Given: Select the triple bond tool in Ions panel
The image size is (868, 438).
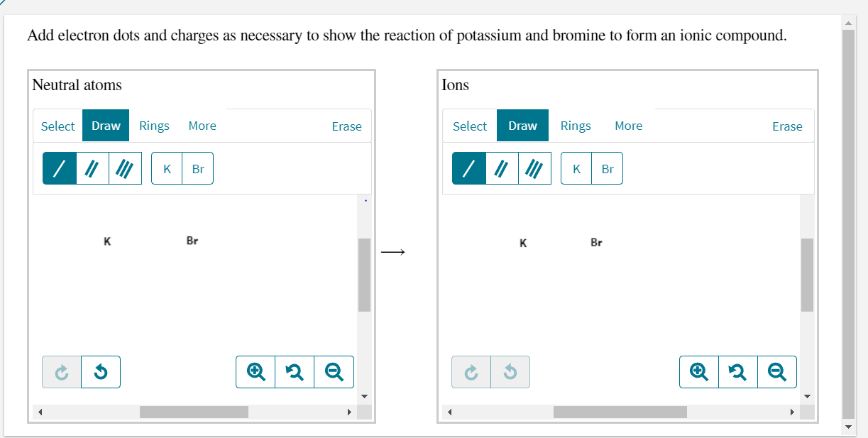Looking at the screenshot, I should click(x=535, y=168).
